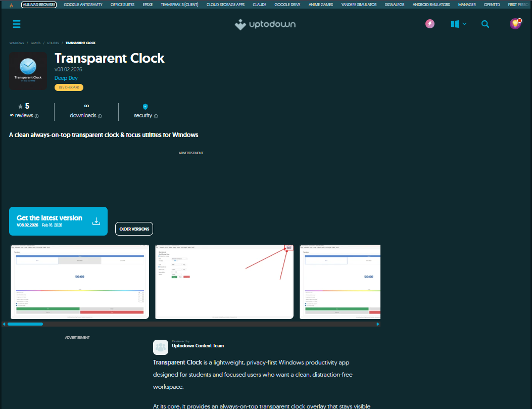Click version text v08.02.2026 under title
Image resolution: width=532 pixels, height=409 pixels.
(68, 70)
